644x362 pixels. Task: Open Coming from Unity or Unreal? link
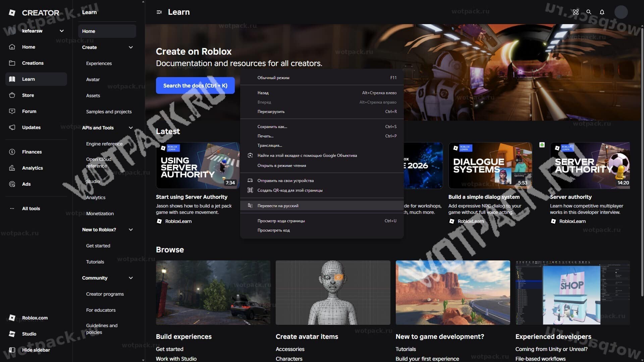(x=551, y=349)
